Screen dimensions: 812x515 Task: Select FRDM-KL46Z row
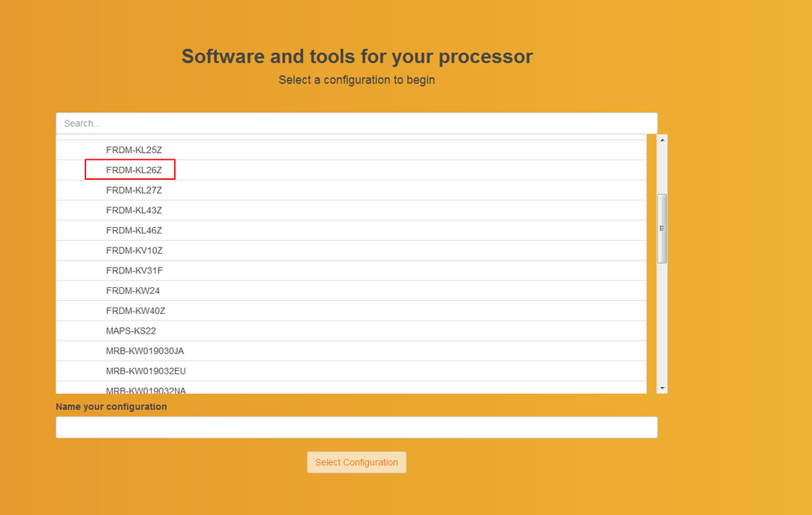351,230
